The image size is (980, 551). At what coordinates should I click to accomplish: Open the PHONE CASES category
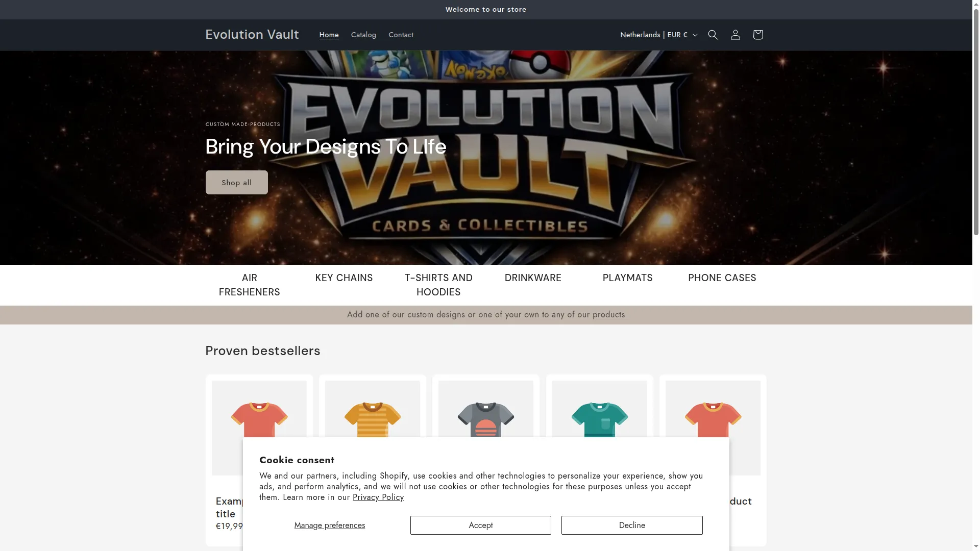point(722,278)
